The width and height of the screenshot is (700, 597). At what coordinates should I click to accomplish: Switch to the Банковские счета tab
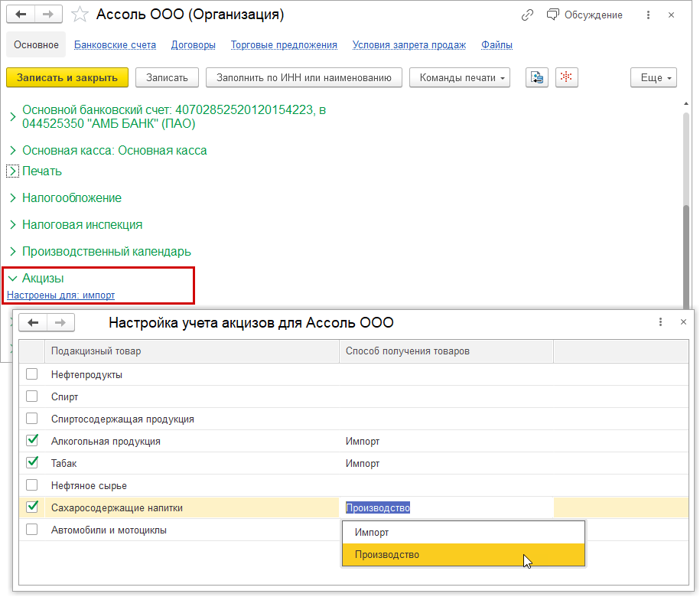click(x=115, y=45)
